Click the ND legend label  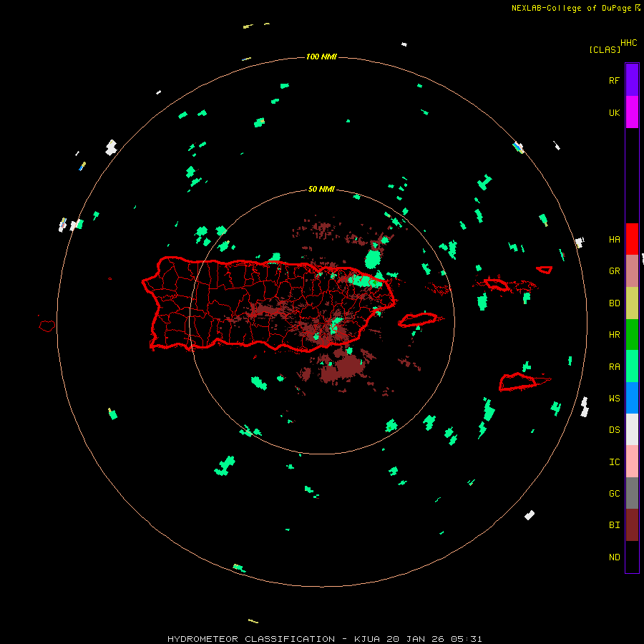click(614, 557)
